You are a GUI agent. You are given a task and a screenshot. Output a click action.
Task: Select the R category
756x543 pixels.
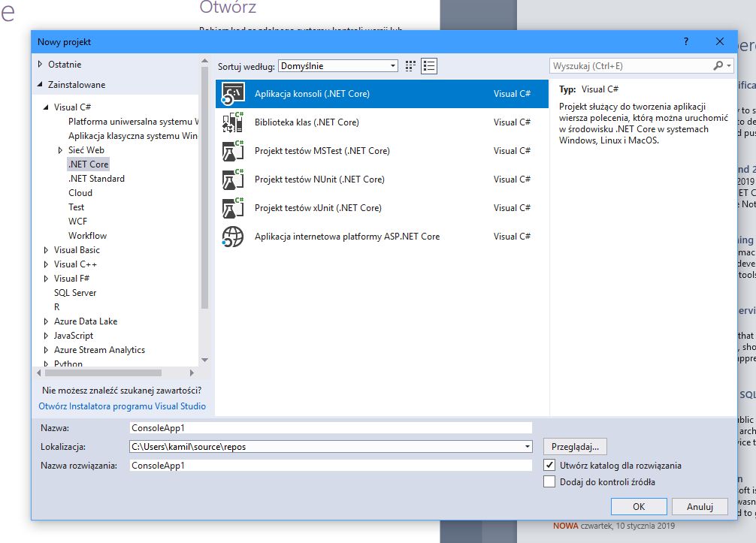pyautogui.click(x=57, y=307)
